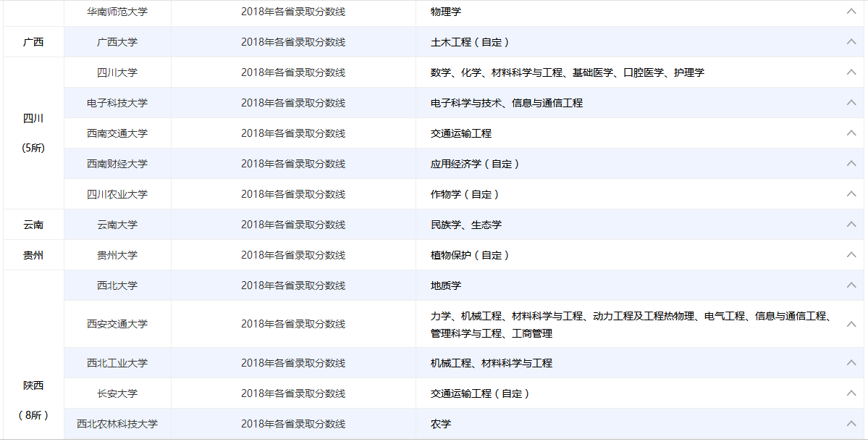Click the 云南 province cell
Viewport: 868px width, 442px height.
click(34, 225)
